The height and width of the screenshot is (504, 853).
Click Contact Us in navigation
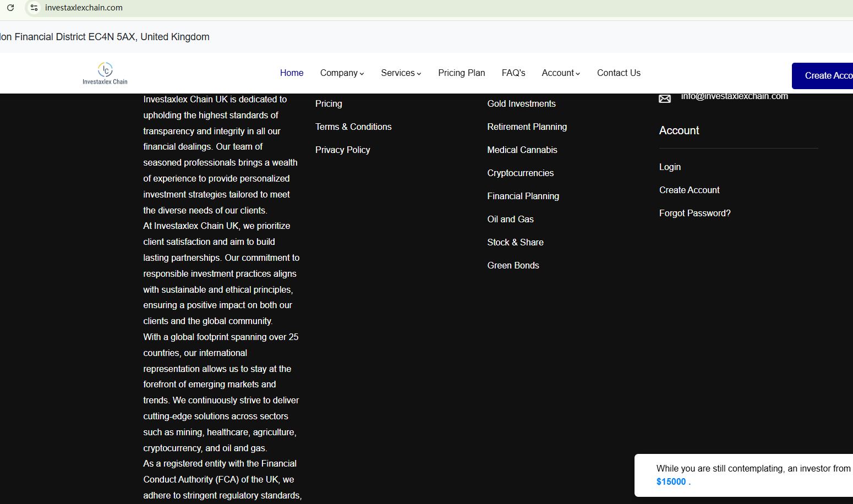[x=619, y=73]
